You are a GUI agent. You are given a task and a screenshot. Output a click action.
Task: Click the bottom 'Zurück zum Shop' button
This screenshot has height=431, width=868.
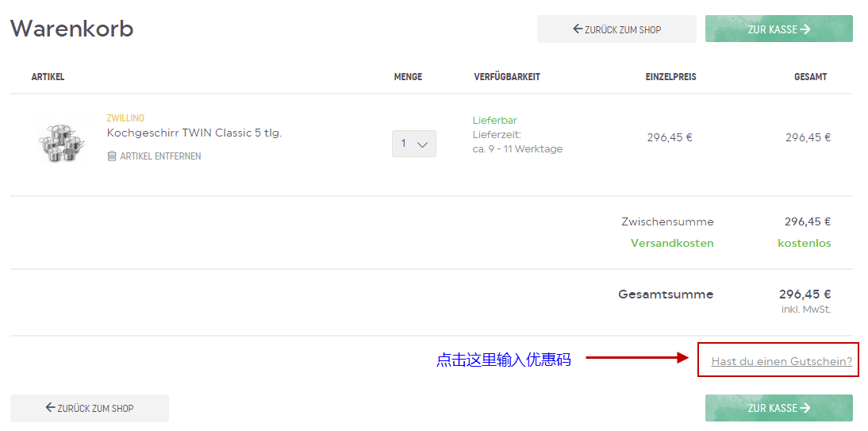90,408
